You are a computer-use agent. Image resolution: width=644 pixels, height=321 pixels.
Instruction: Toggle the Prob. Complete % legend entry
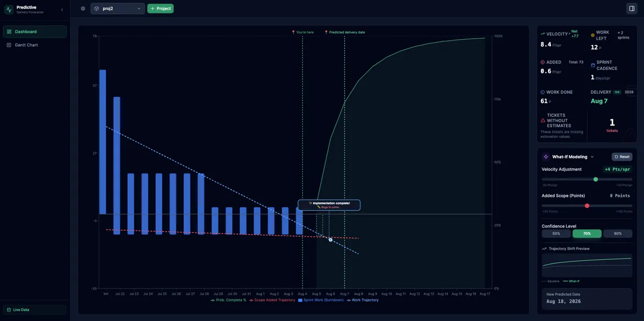tap(228, 300)
